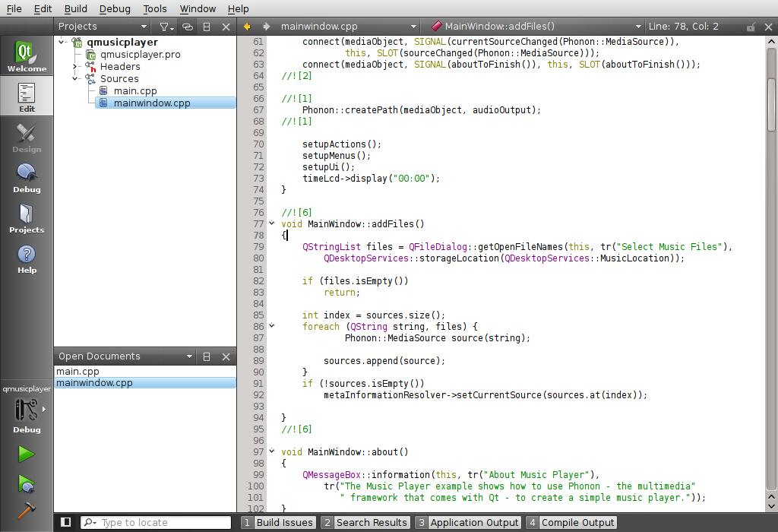Start debugging with the Run-Debug button

[x=27, y=483]
